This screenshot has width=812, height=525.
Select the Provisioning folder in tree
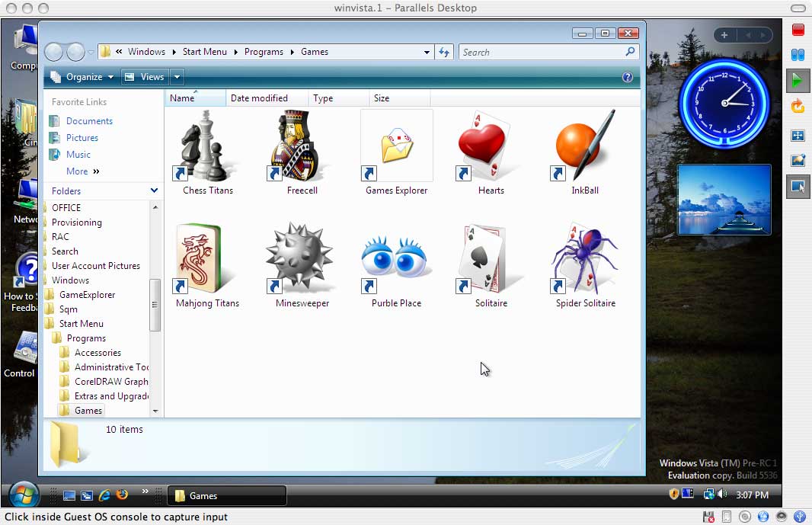(77, 222)
